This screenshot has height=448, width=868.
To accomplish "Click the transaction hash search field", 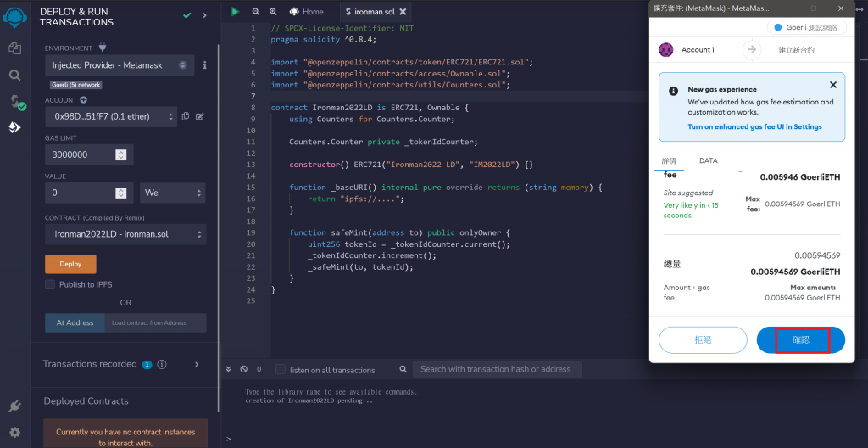I will 498,369.
